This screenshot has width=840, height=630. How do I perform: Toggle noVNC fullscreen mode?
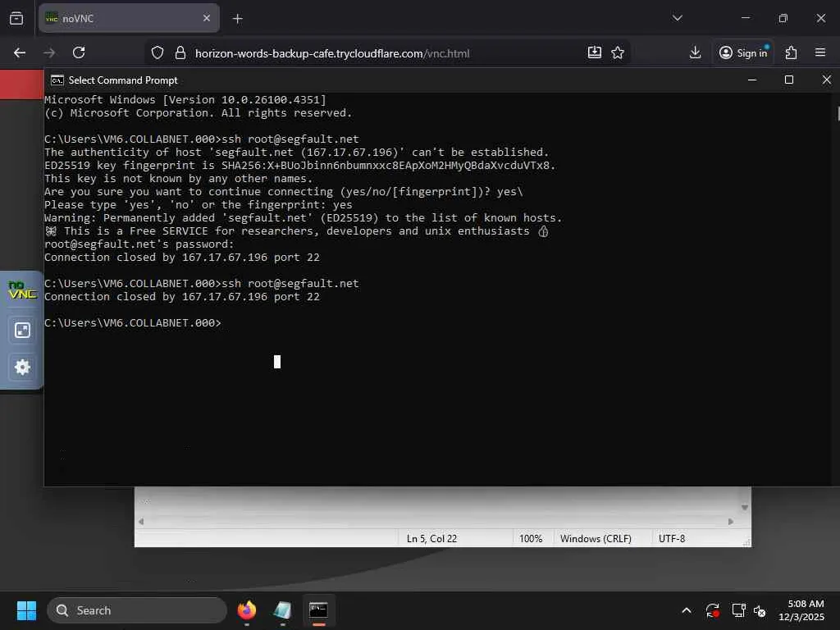point(22,330)
